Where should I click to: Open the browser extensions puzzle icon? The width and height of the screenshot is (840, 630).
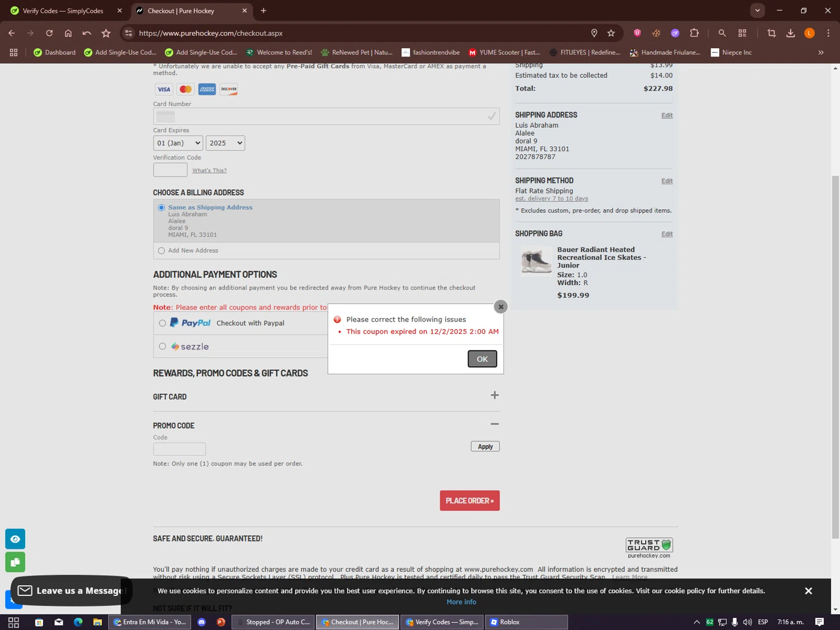point(694,33)
